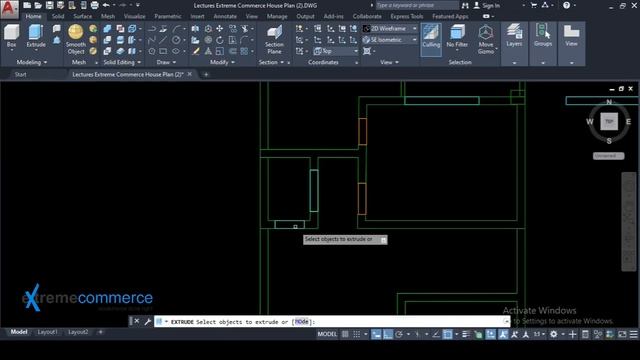Switch to the Surface ribbon tab
The image size is (640, 360).
[x=83, y=16]
